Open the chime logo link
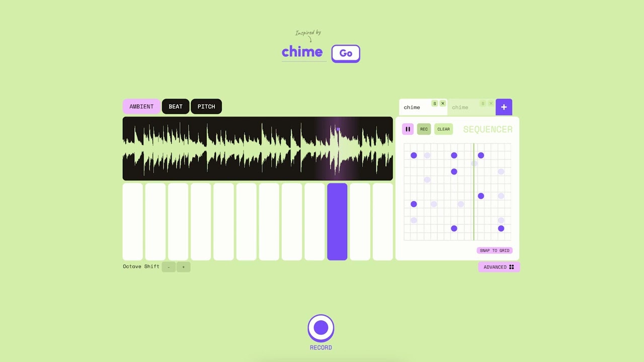 pyautogui.click(x=302, y=51)
